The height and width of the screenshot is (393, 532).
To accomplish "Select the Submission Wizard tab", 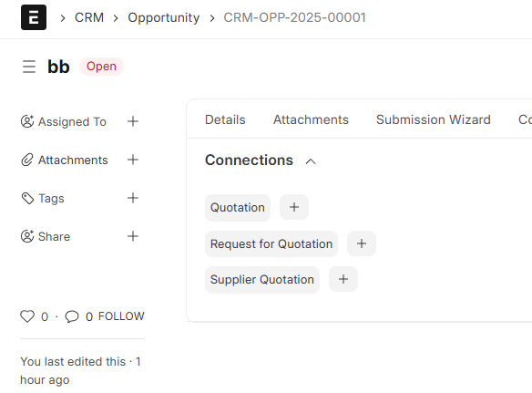I will click(434, 119).
